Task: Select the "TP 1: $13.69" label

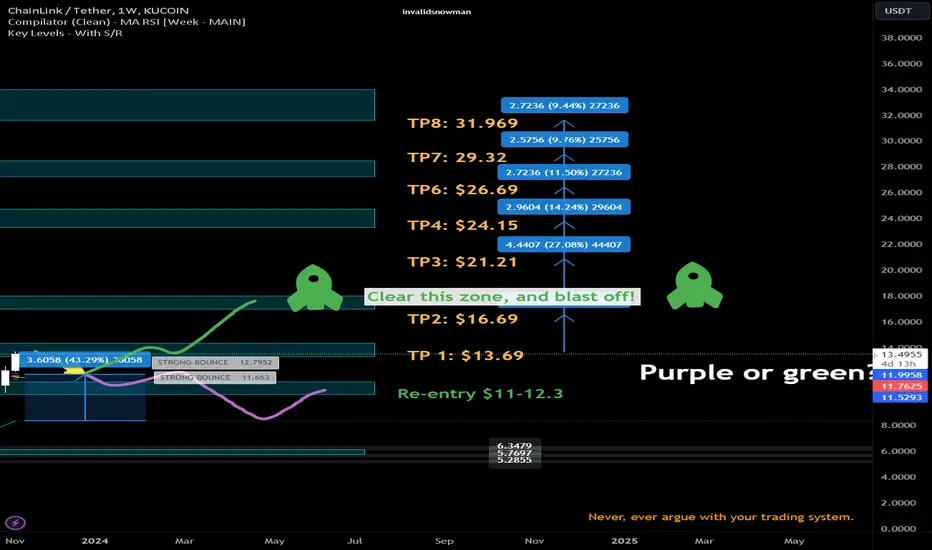Action: point(465,356)
